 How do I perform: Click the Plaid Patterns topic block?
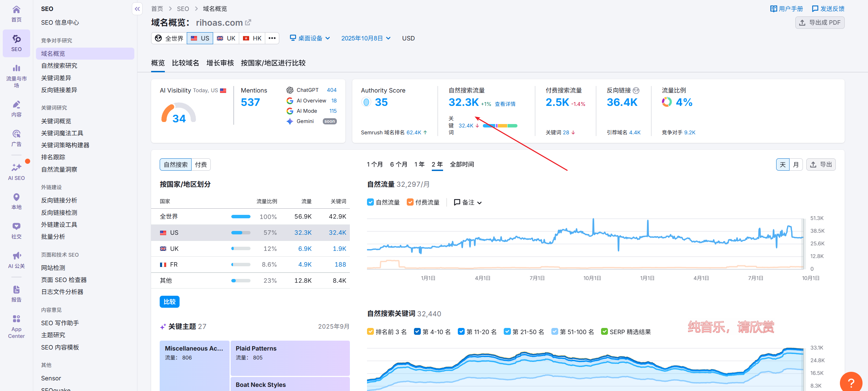pos(290,357)
